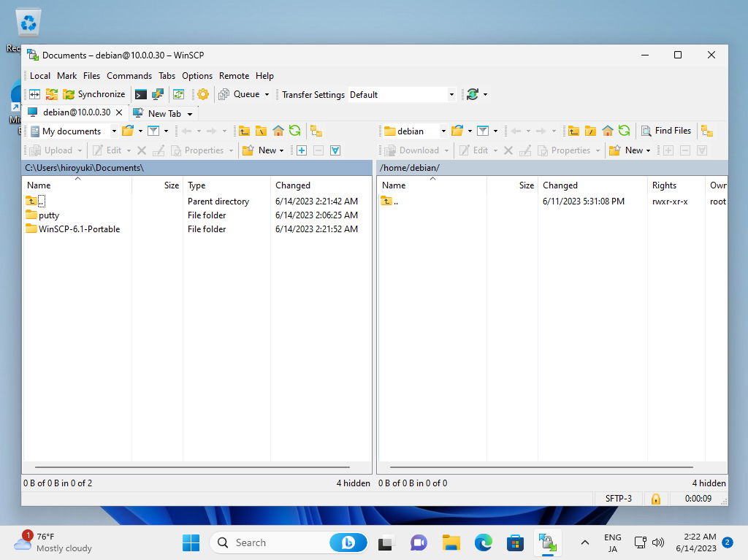Click the Home icon in remote panel toolbar
This screenshot has height=560, width=748.
coord(607,131)
